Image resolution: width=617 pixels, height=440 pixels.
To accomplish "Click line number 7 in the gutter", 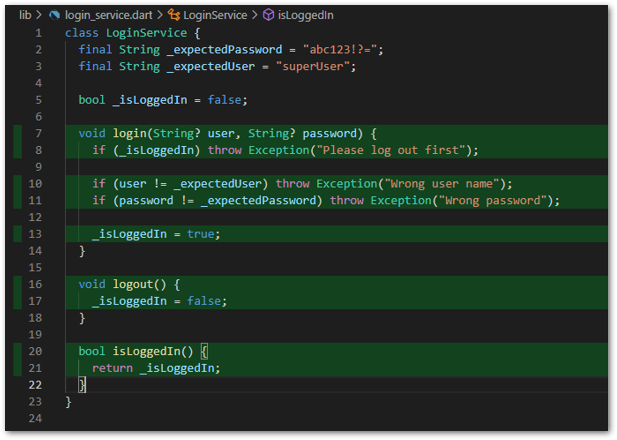I will pos(38,133).
